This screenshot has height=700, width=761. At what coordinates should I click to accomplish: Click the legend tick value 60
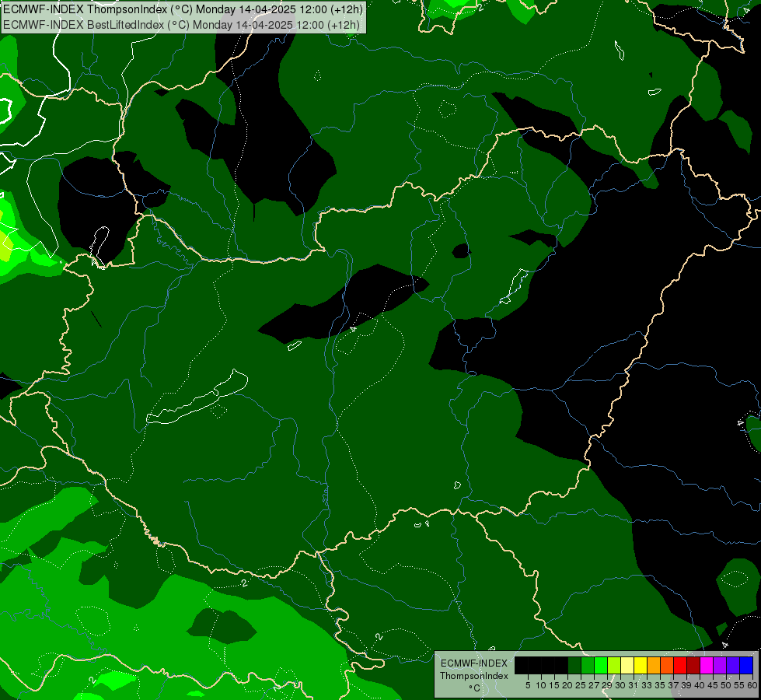(752, 685)
